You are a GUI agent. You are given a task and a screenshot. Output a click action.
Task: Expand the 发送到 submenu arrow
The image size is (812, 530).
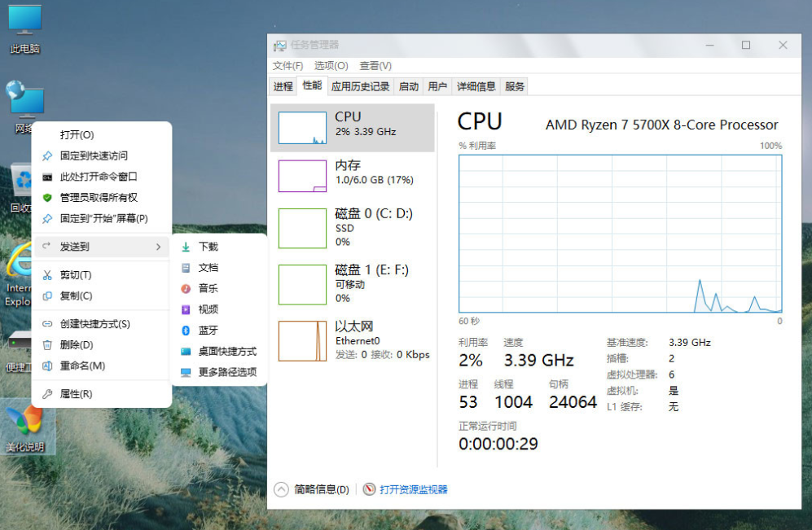pyautogui.click(x=158, y=247)
